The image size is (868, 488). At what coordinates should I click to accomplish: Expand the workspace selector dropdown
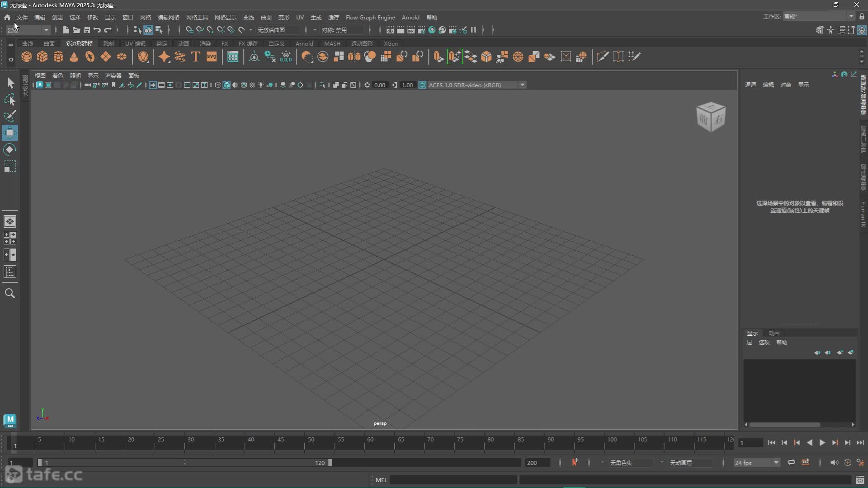click(851, 17)
